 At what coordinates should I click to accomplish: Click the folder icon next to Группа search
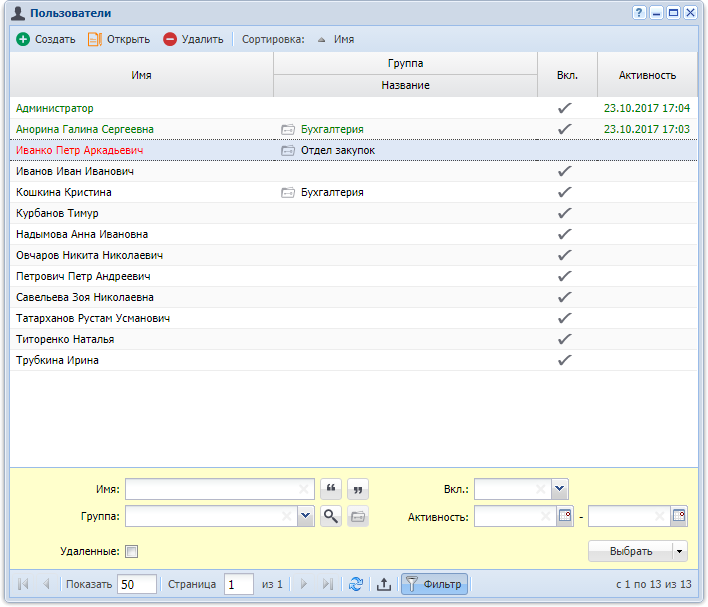[x=358, y=516]
